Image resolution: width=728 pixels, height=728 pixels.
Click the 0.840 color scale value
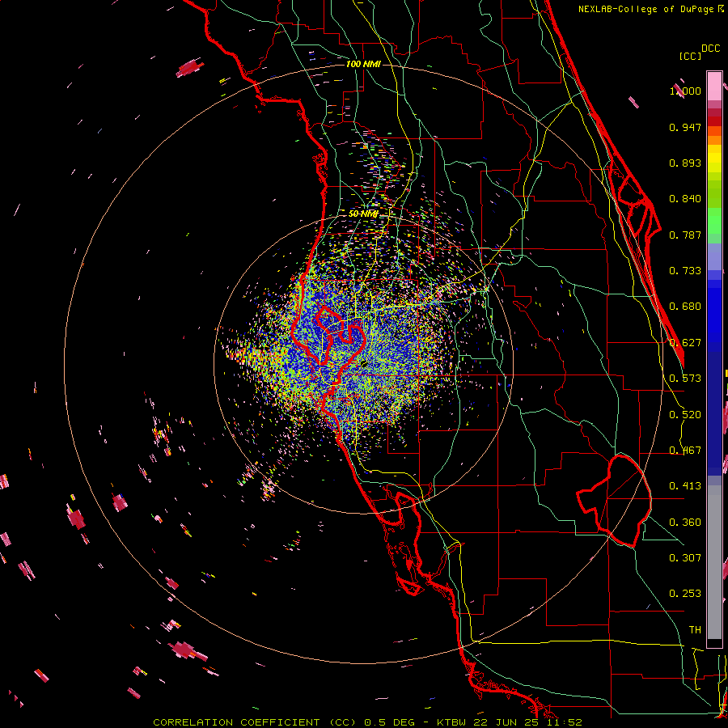(685, 199)
